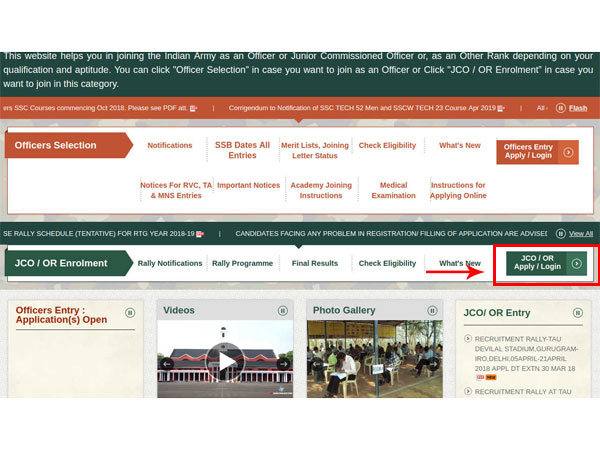This screenshot has width=600, height=450.
Task: Click bullet icon beside RECRUITMENT RALLY AT TAU
Action: 468,391
